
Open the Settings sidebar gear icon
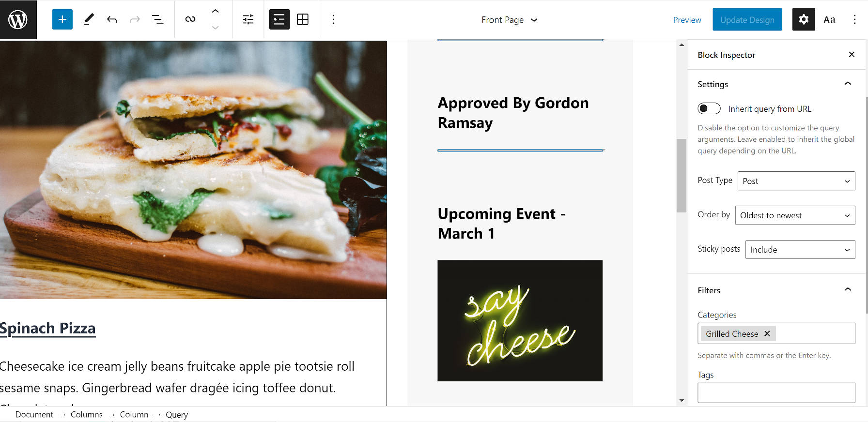pyautogui.click(x=803, y=19)
